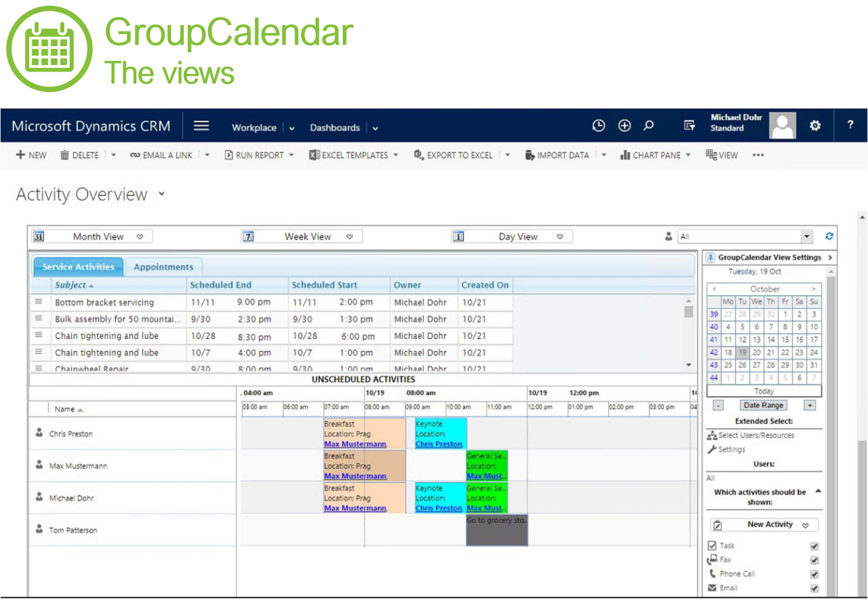Open Settings wrench link
This screenshot has height=604, width=868.
click(x=726, y=449)
